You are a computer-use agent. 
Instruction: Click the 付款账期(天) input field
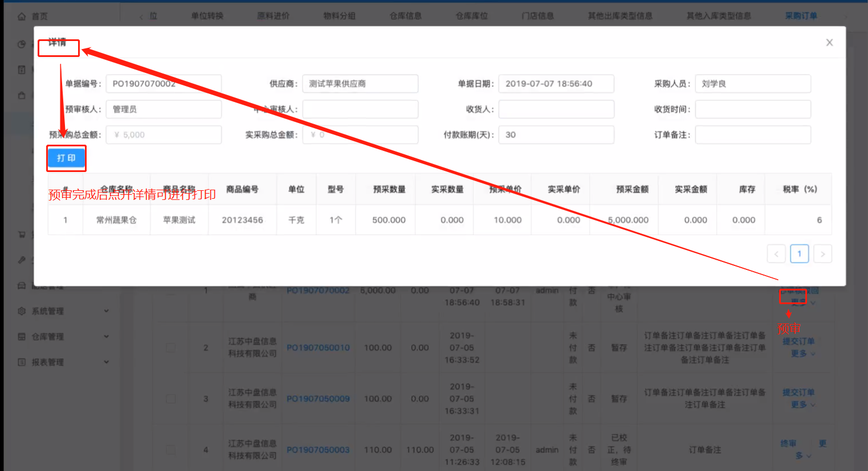[x=556, y=135]
